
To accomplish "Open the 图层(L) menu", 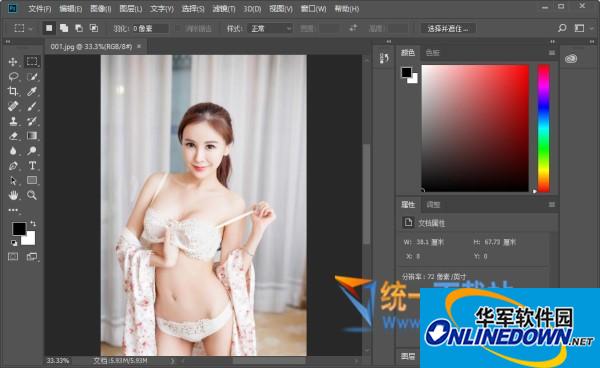I will (131, 8).
